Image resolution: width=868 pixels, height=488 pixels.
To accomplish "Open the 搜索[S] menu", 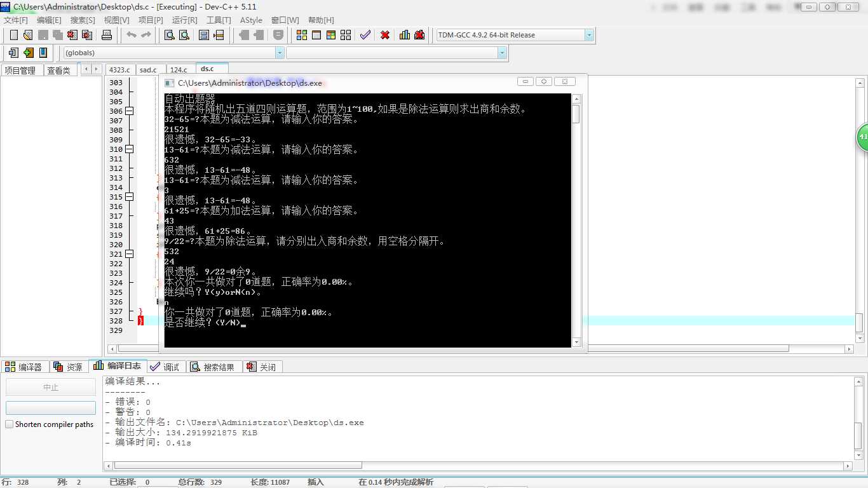I will (83, 20).
